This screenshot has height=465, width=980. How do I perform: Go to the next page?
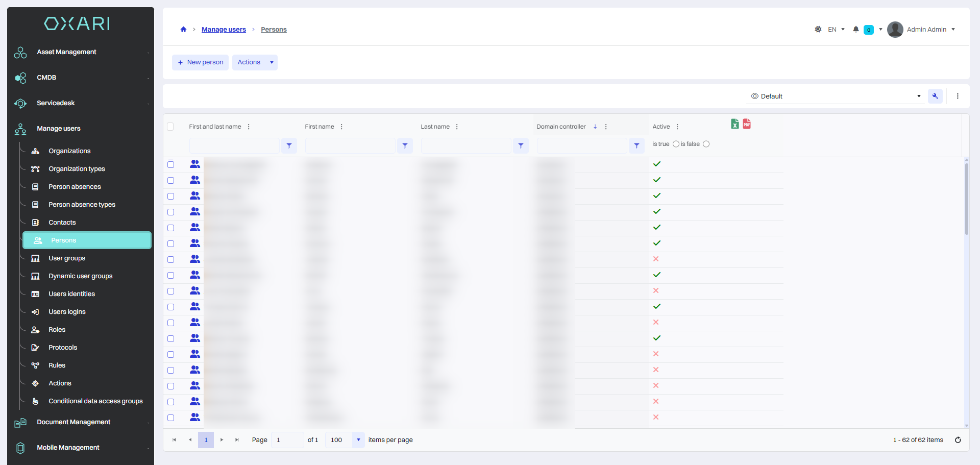[x=222, y=440]
